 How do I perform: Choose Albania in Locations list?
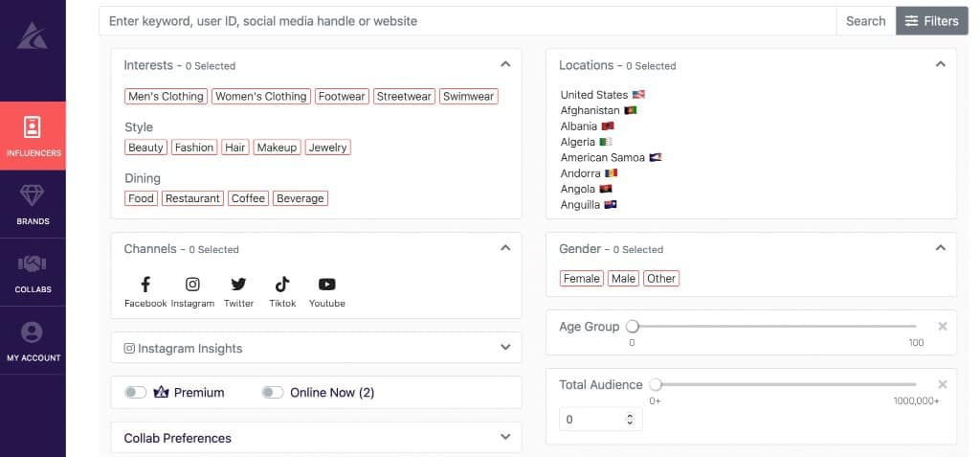coord(587,126)
